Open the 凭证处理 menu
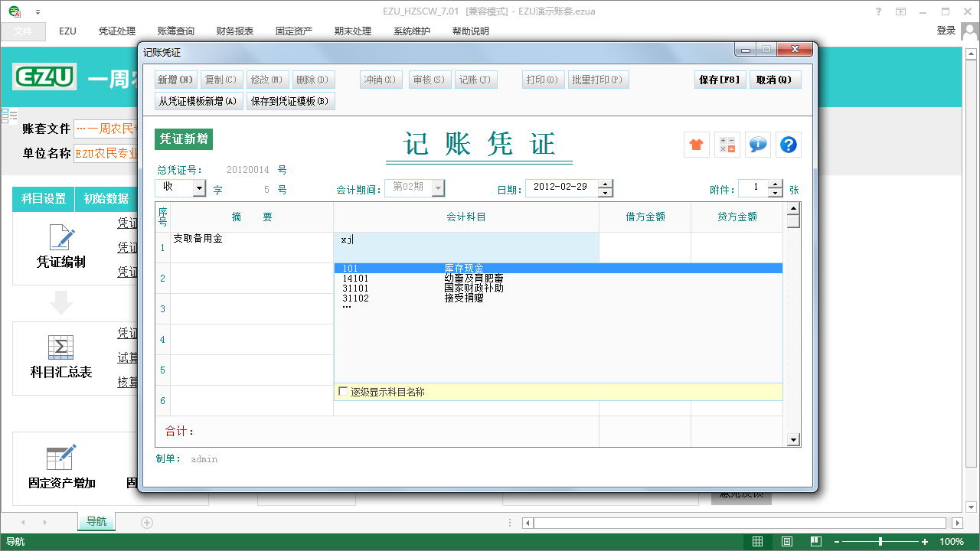The image size is (980, 551). (x=117, y=31)
